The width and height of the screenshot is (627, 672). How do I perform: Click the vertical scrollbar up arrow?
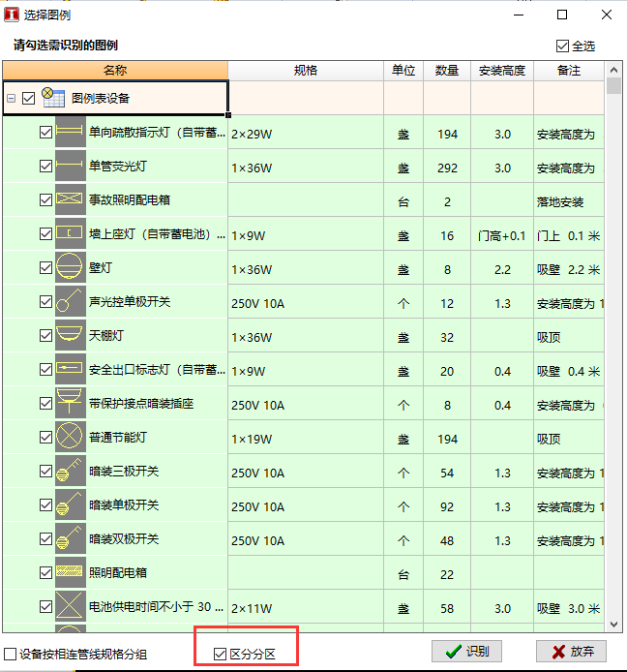613,71
